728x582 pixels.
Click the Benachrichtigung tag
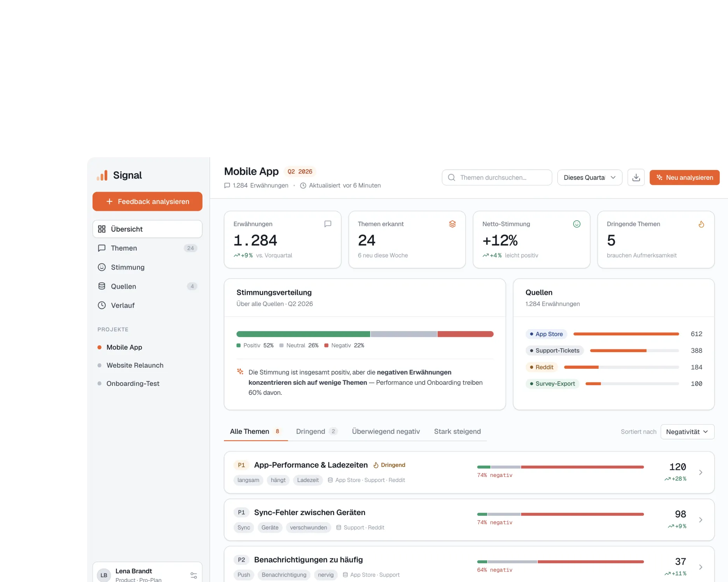(284, 575)
